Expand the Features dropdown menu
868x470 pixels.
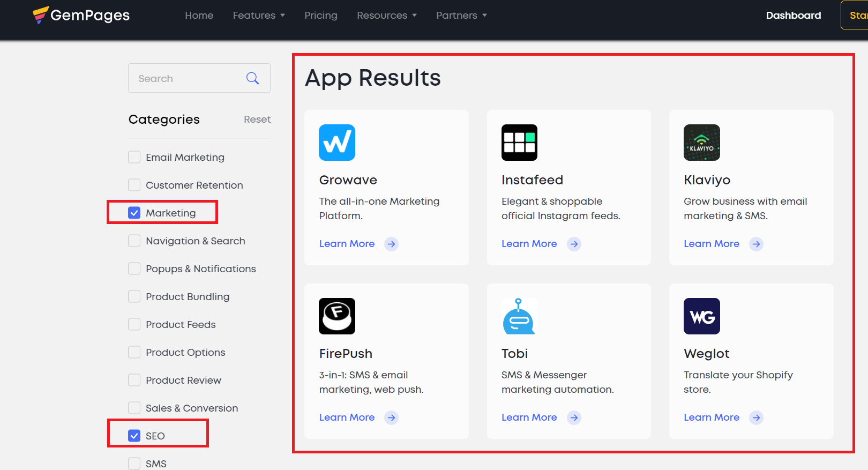259,16
